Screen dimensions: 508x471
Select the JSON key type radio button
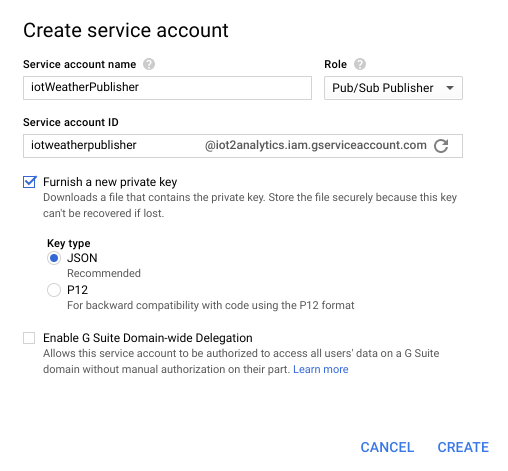tap(54, 258)
